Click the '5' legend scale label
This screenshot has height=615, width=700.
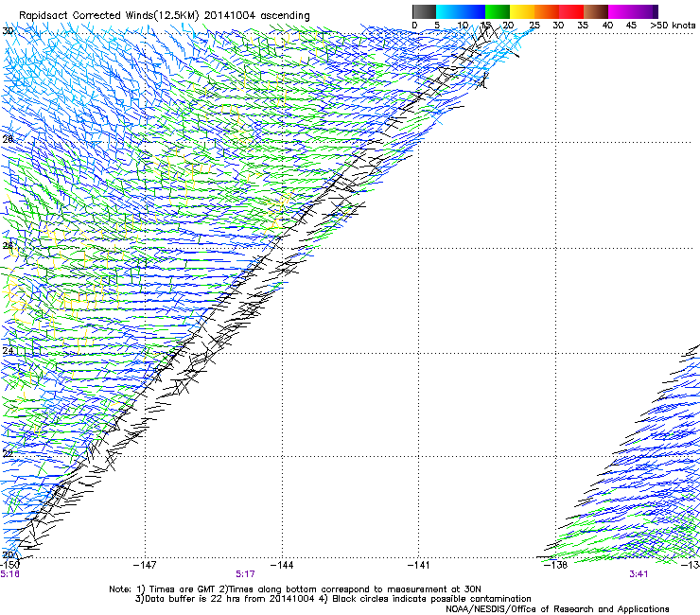pos(437,25)
